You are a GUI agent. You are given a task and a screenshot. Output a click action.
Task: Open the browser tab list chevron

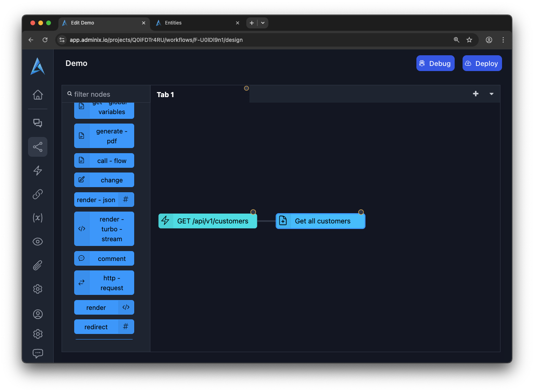click(263, 23)
